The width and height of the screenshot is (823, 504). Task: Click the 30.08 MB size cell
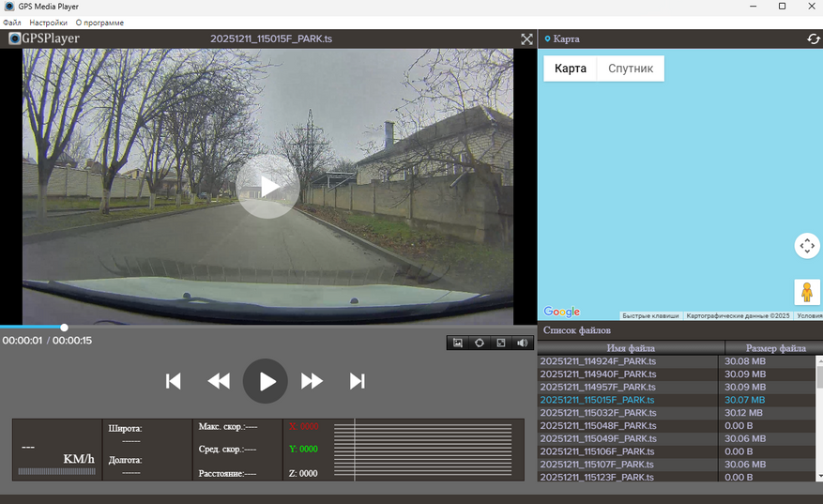(x=745, y=361)
